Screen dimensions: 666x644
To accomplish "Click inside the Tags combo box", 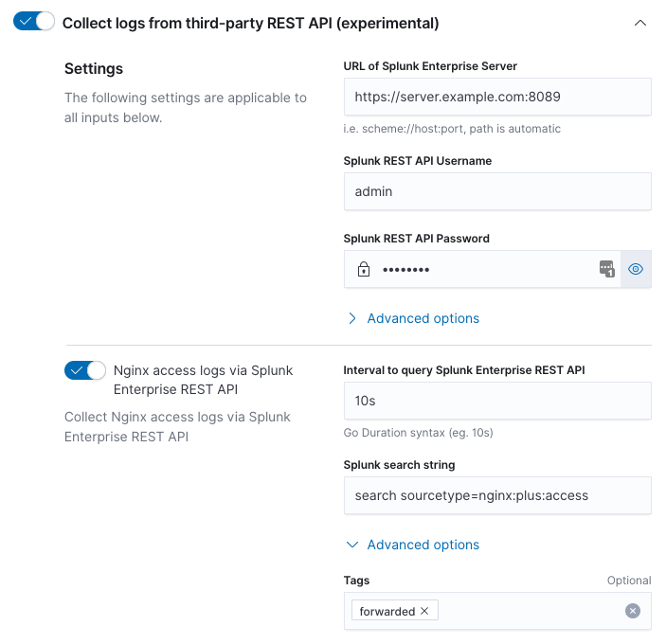I will point(531,611).
